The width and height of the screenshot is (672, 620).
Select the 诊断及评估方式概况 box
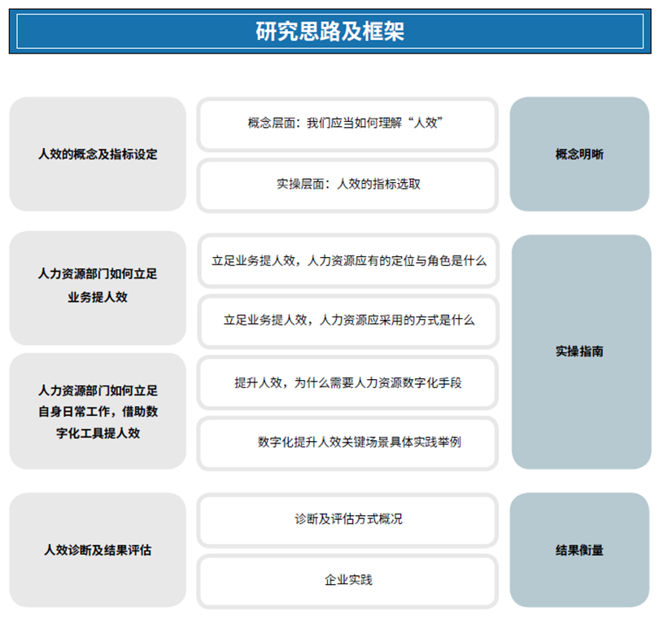tap(347, 518)
